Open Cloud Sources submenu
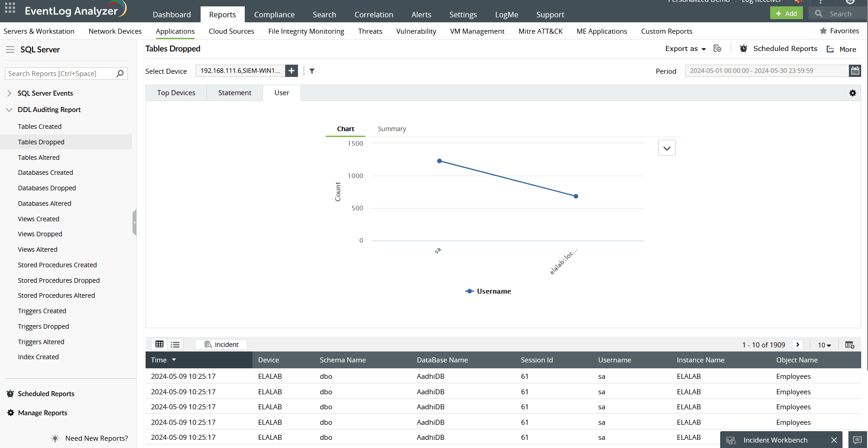The image size is (868, 448). 232,31
